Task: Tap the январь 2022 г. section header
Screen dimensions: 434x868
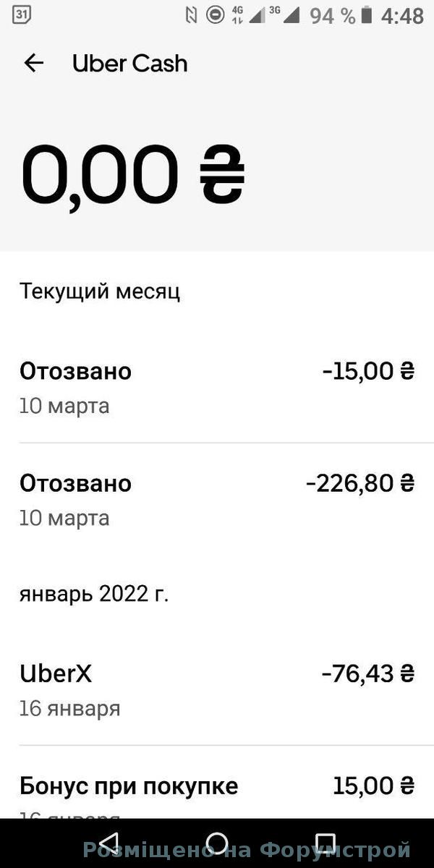Action: tap(94, 595)
